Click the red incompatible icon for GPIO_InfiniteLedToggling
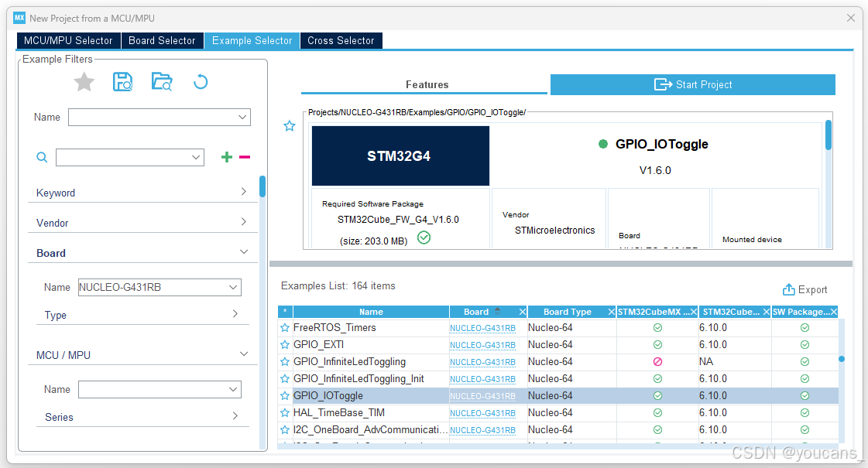868x468 pixels. [x=657, y=362]
